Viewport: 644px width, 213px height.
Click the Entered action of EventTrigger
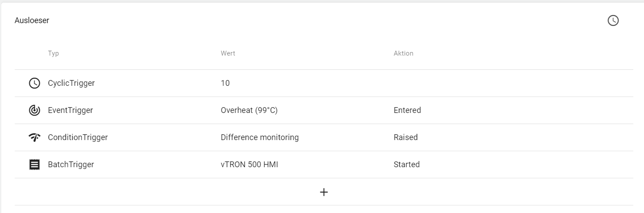407,110
